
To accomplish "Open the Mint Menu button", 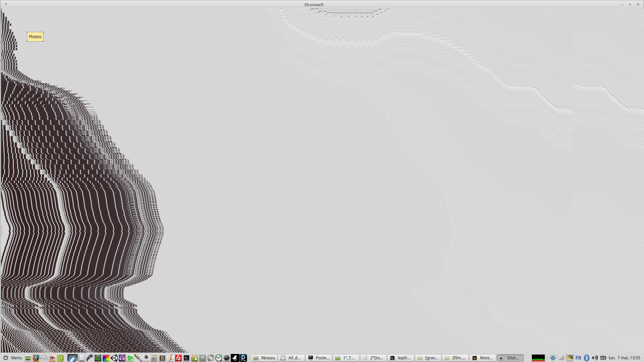I will coord(12,358).
